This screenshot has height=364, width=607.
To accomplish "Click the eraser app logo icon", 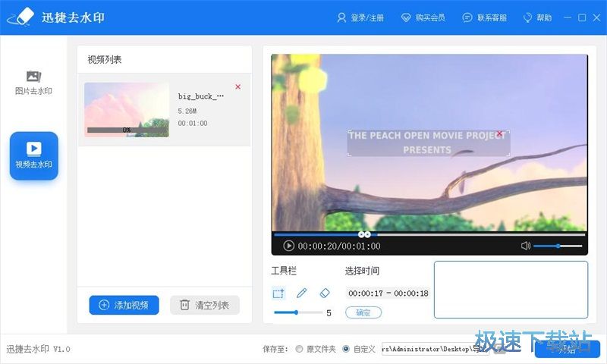I will coord(21,17).
